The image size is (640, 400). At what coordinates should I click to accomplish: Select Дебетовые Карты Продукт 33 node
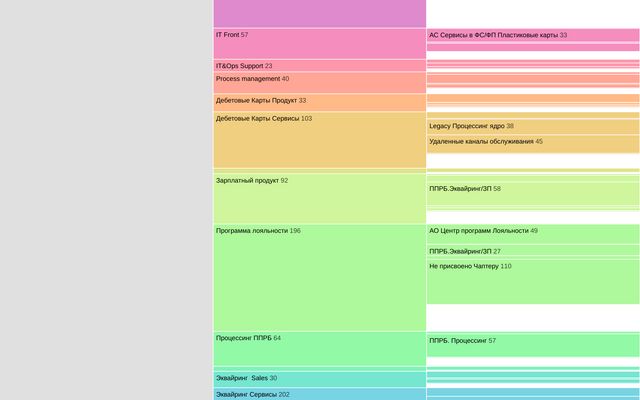[x=319, y=102]
